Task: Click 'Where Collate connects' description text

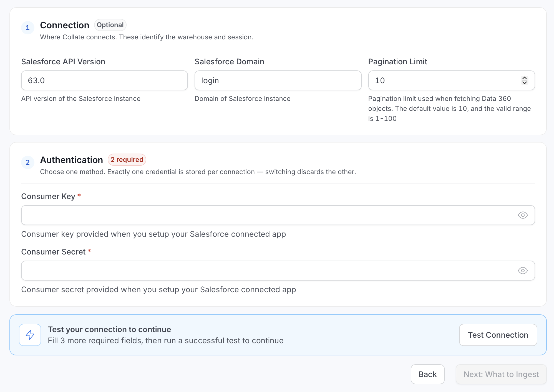Action: tap(147, 37)
